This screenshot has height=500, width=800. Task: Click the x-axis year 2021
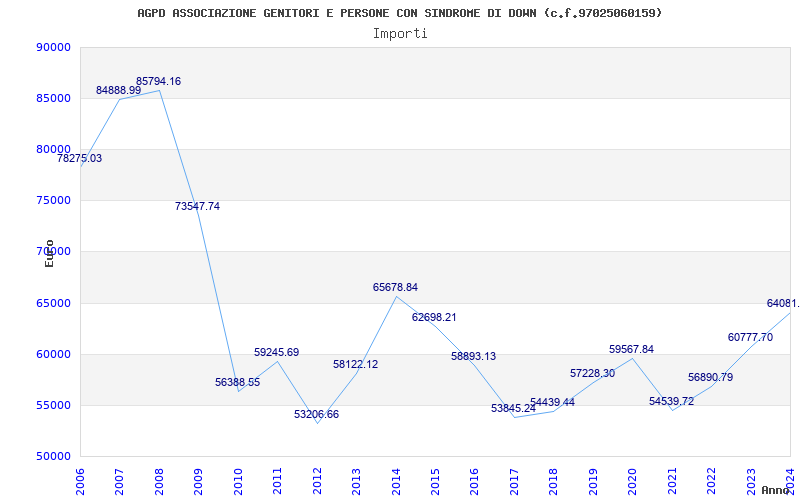tap(672, 480)
